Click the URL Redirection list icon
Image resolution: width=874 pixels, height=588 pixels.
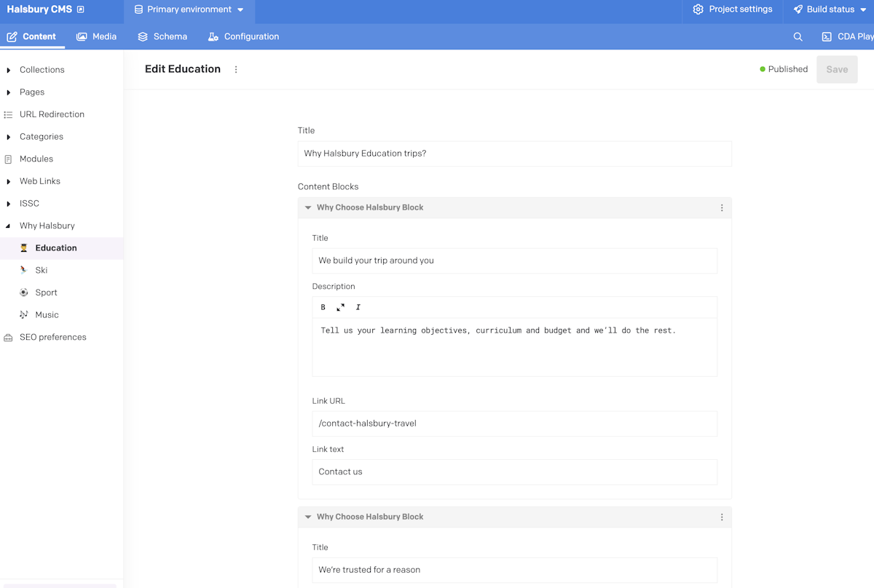8,114
